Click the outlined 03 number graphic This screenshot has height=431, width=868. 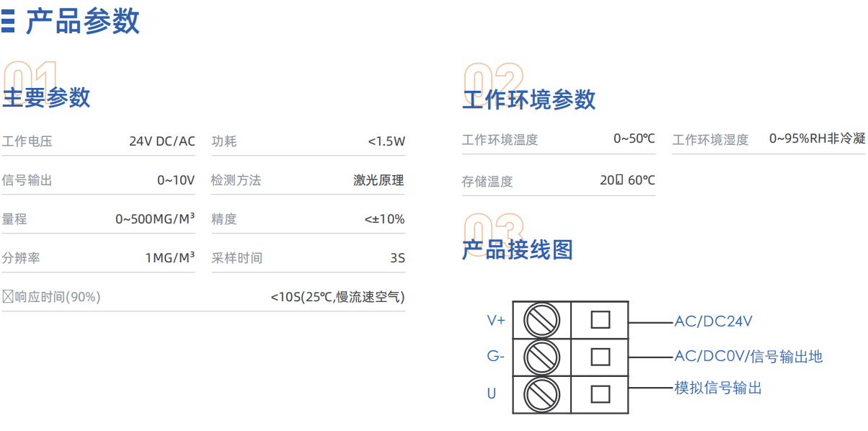pyautogui.click(x=494, y=231)
